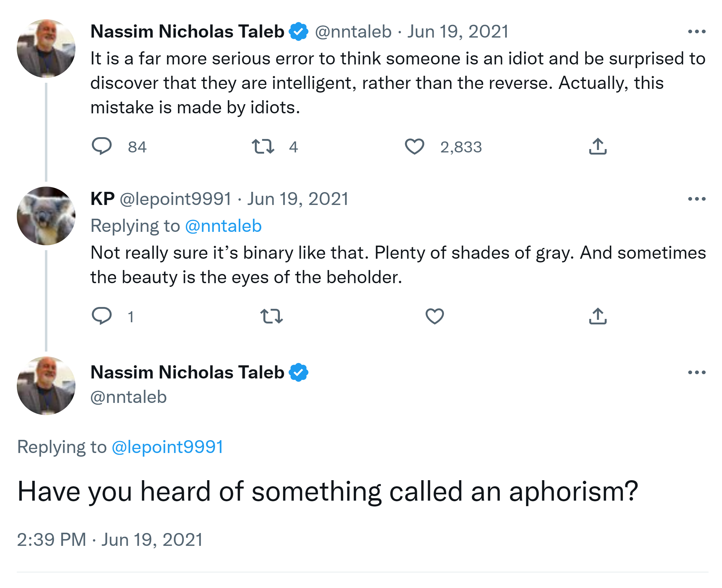This screenshot has height=588, width=722.
Task: Click the @lepoint9991 mention link
Action: [167, 447]
